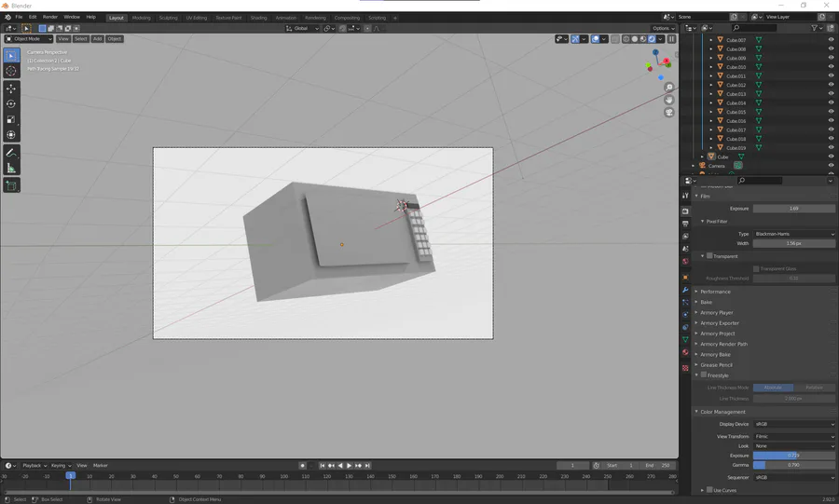
Task: Open the Sequencer color space dropdown
Action: coord(793,477)
